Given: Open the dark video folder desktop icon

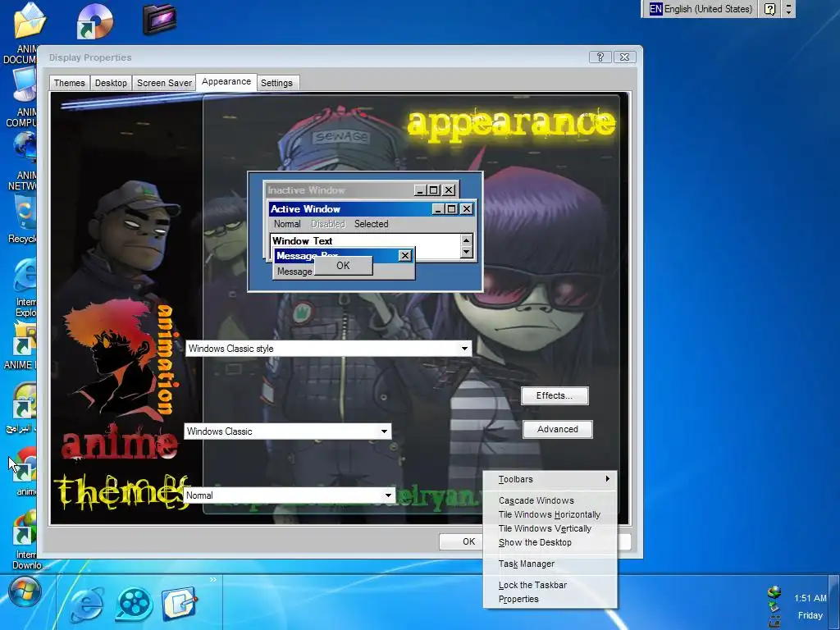Looking at the screenshot, I should [160, 19].
